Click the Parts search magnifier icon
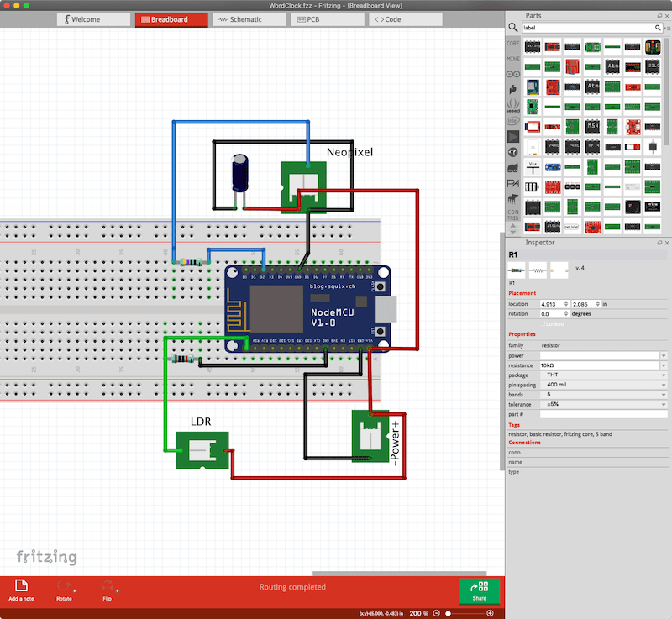Screen dimensions: 672x619 pyautogui.click(x=513, y=28)
